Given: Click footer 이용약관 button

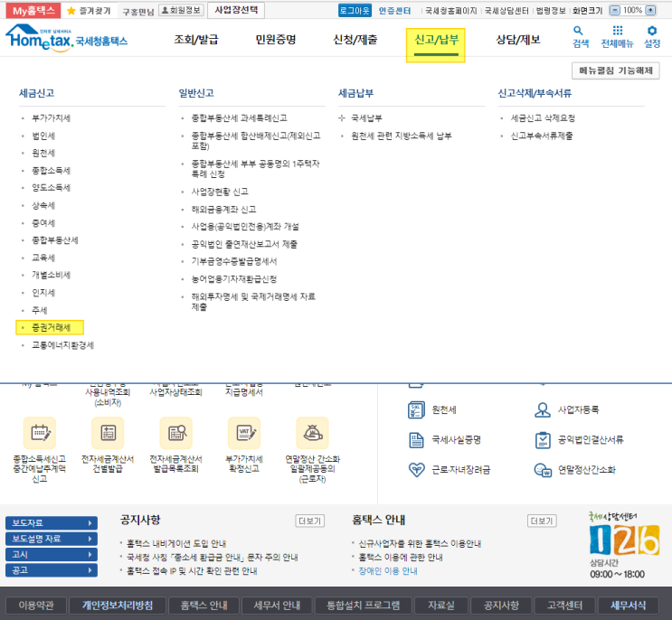Looking at the screenshot, I should coord(36,606).
